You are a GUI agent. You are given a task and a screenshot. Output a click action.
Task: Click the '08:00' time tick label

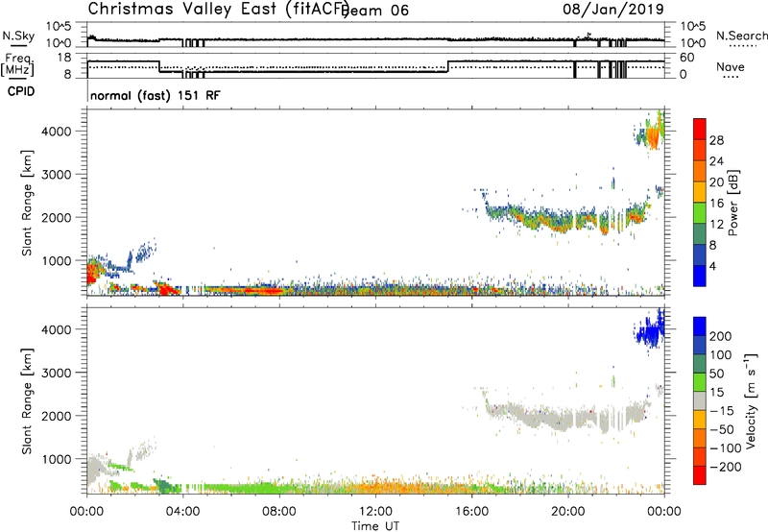(x=279, y=512)
